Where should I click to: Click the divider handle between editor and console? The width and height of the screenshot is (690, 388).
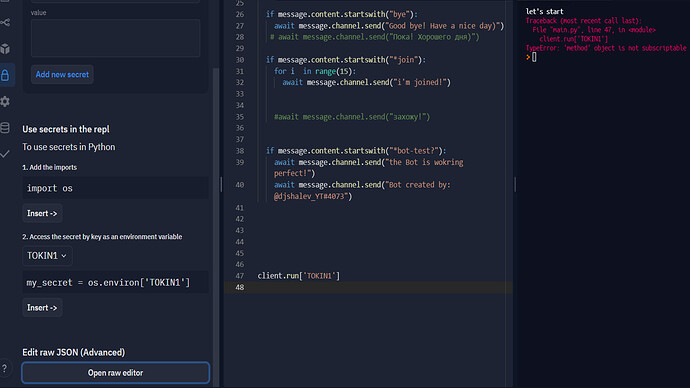(515, 184)
